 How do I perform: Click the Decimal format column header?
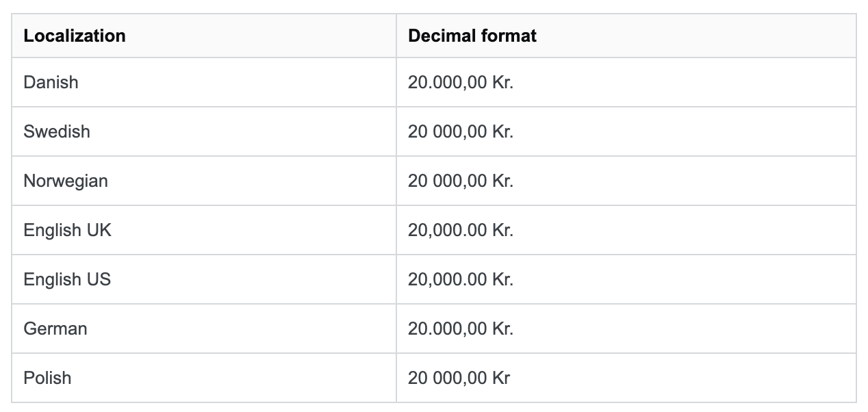[x=472, y=36]
